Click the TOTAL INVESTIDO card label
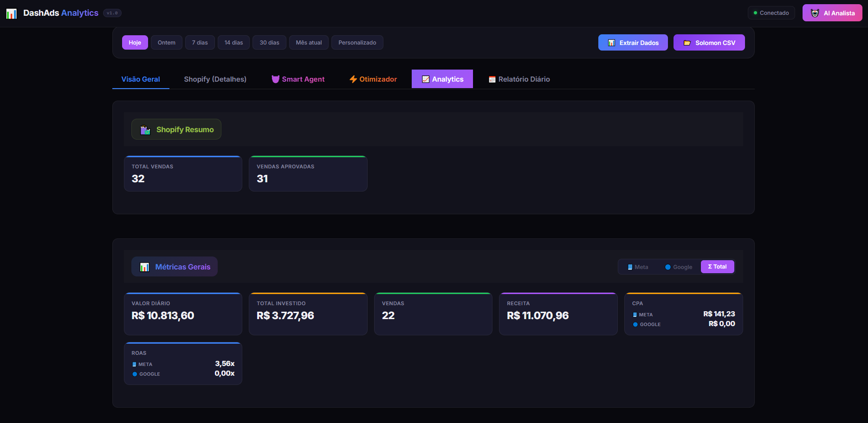This screenshot has height=423, width=868. (281, 303)
